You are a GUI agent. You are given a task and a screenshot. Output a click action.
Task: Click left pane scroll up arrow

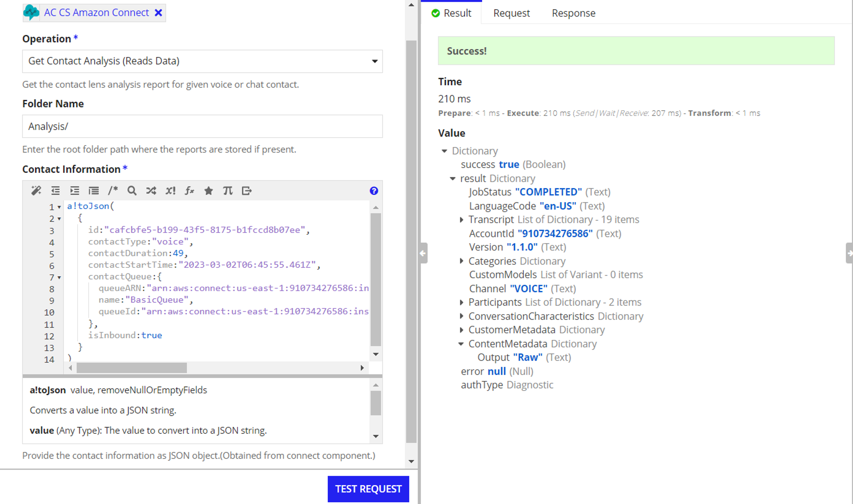[x=411, y=5]
